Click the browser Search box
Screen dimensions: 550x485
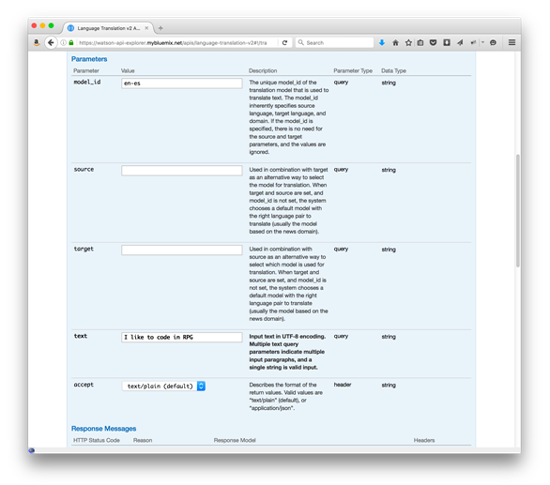click(x=335, y=42)
